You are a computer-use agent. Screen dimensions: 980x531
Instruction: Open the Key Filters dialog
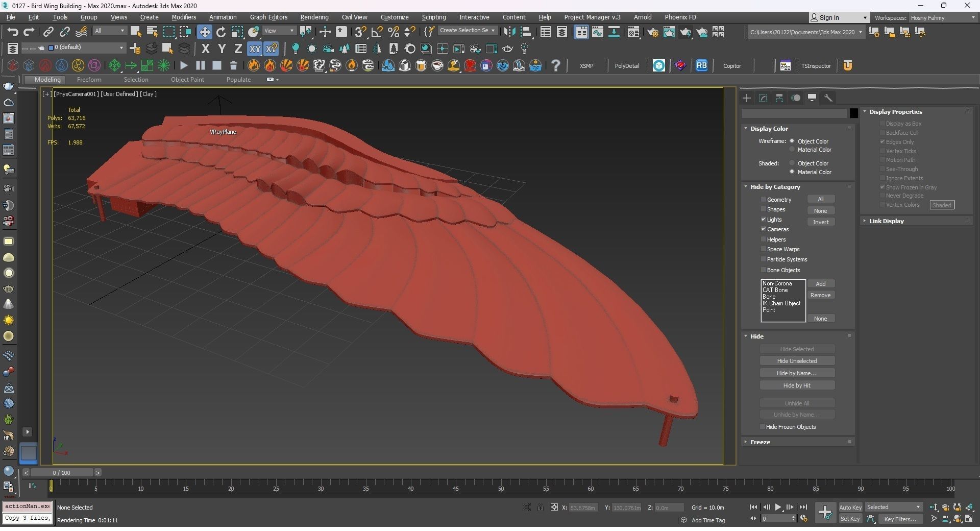tap(900, 519)
